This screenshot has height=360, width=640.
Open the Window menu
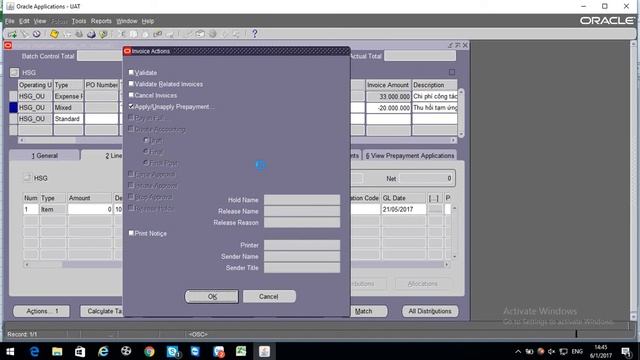127,21
